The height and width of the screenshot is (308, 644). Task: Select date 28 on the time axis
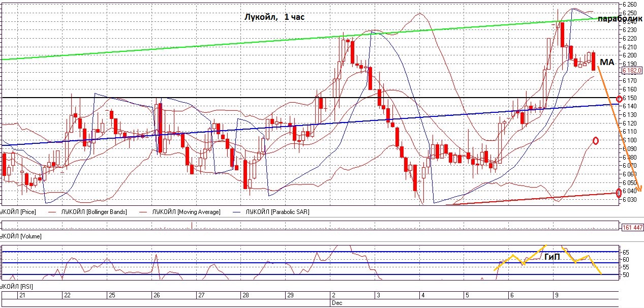click(x=245, y=295)
